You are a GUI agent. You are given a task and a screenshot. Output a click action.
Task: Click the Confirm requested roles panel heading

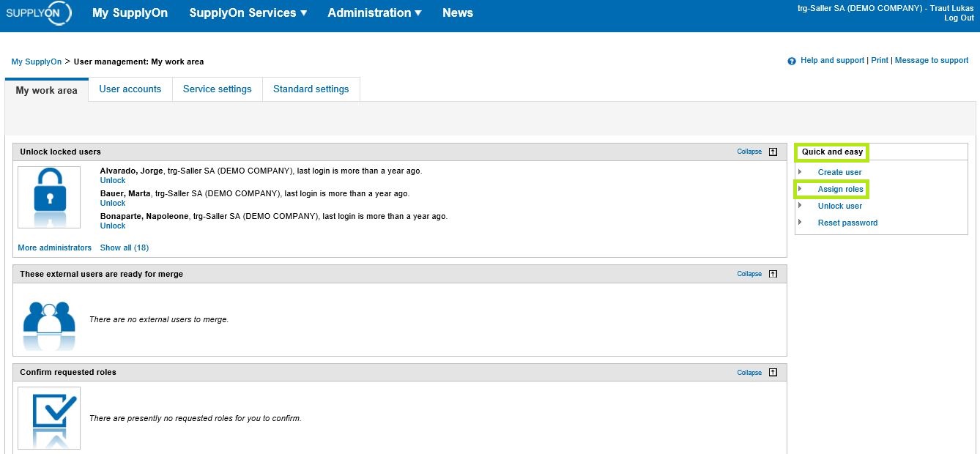(68, 372)
